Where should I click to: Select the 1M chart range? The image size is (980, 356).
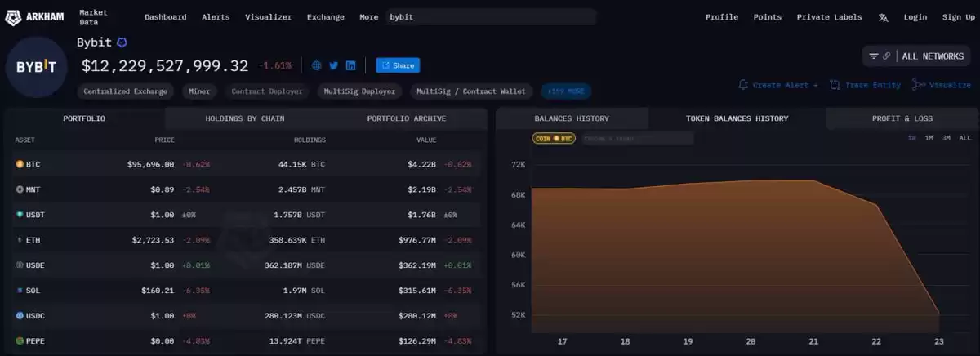(x=929, y=138)
